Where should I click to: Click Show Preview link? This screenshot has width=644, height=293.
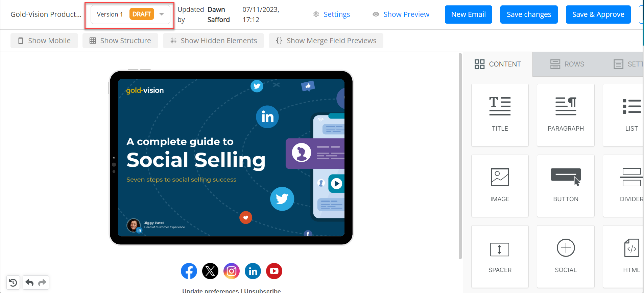tap(406, 14)
